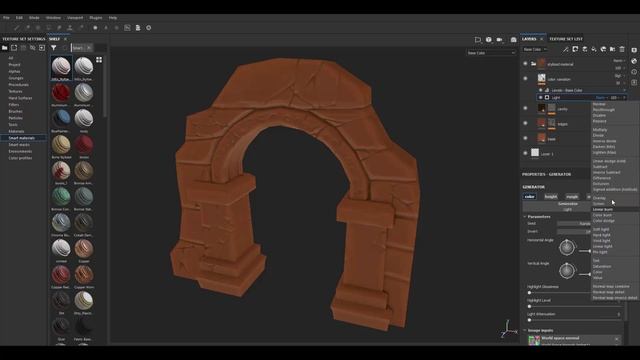Select the rough channel button in Generator
The height and width of the screenshot is (360, 640).
572,197
